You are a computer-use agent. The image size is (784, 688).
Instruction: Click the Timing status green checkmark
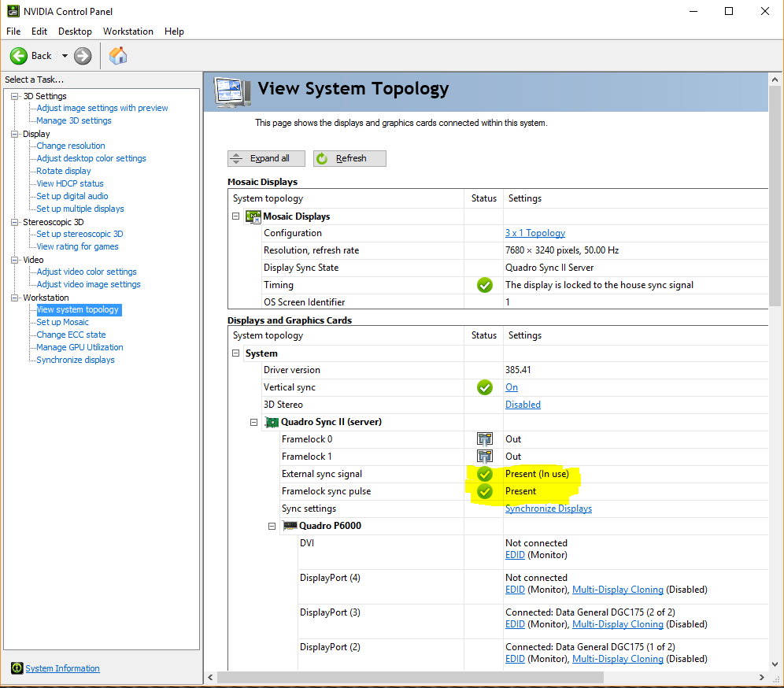484,285
